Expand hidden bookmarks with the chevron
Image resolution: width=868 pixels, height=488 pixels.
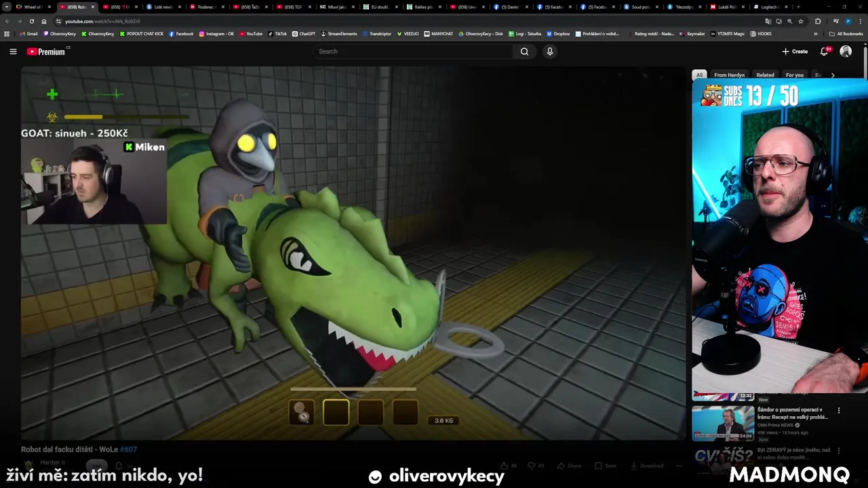pyautogui.click(x=816, y=33)
